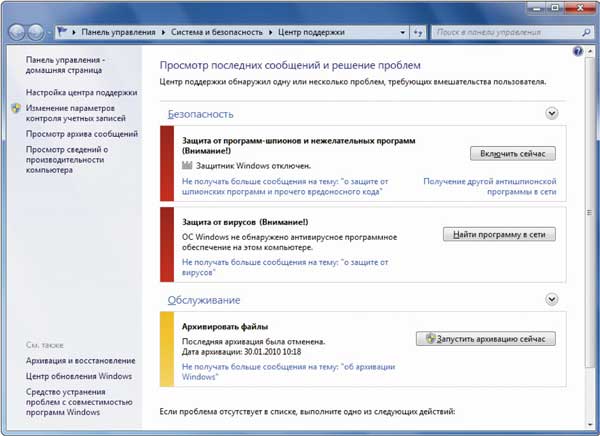Collapse the Безопасность section chevron
This screenshot has height=436, width=600.
pyautogui.click(x=551, y=113)
